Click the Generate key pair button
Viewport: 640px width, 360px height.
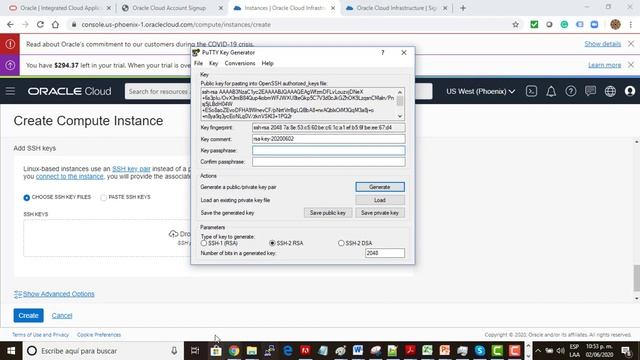point(380,187)
